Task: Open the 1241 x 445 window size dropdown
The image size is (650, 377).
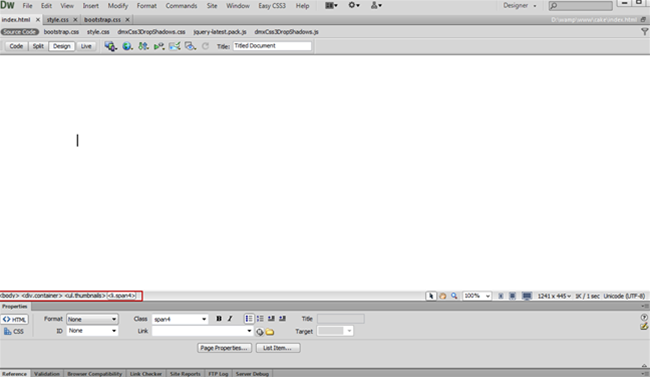Action: click(x=554, y=296)
